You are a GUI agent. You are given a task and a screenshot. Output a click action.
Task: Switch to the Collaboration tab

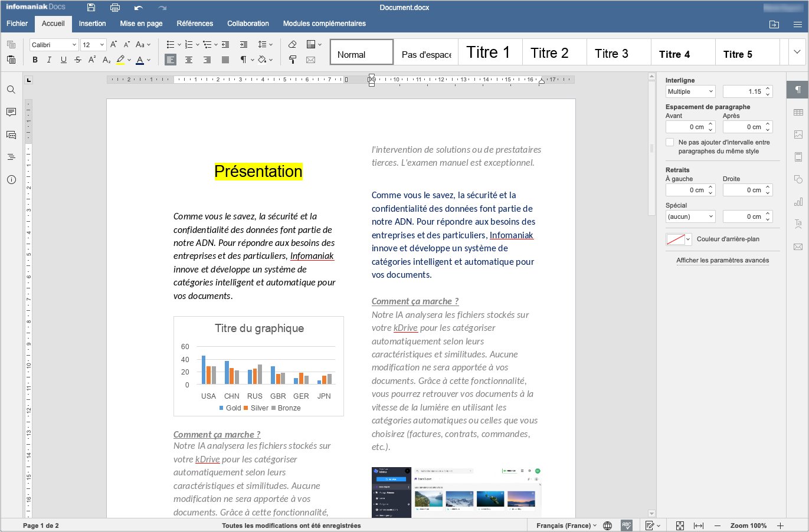tap(248, 24)
